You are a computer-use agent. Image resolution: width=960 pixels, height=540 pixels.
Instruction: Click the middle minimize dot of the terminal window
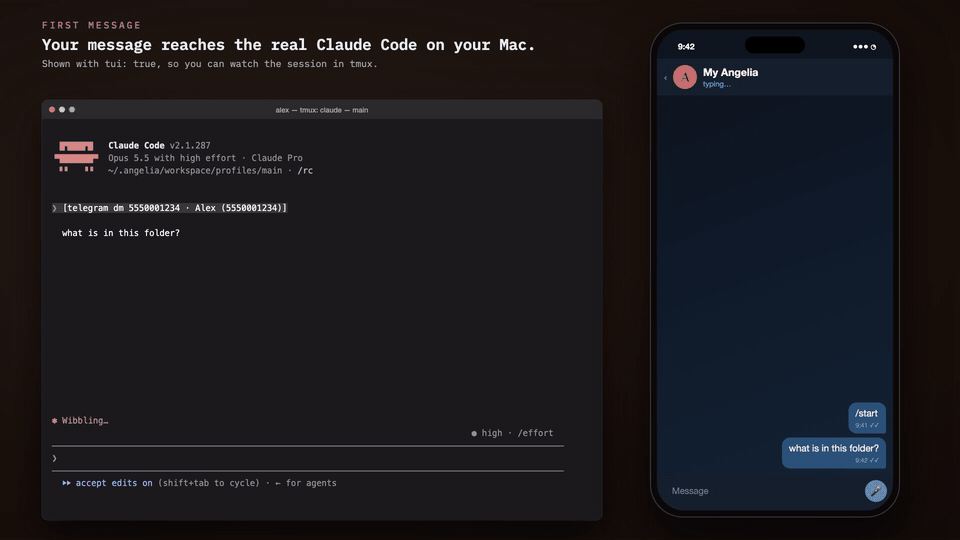pyautogui.click(x=62, y=110)
